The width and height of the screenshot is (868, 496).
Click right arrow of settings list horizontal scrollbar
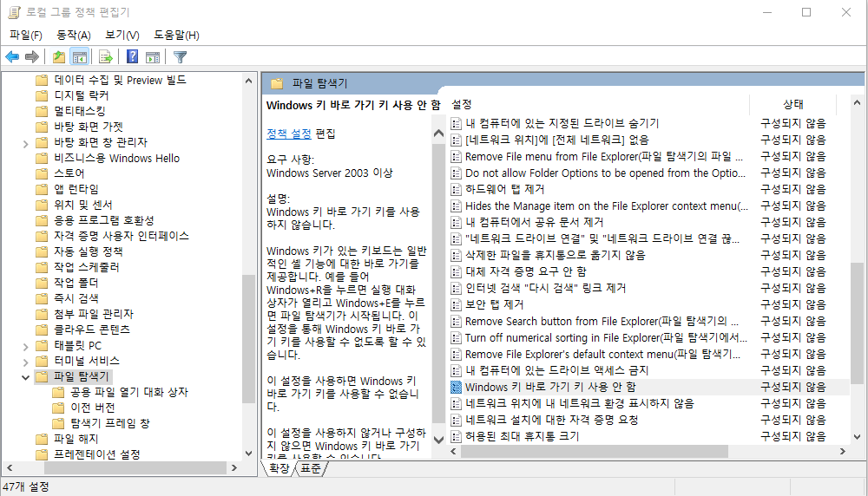point(843,452)
